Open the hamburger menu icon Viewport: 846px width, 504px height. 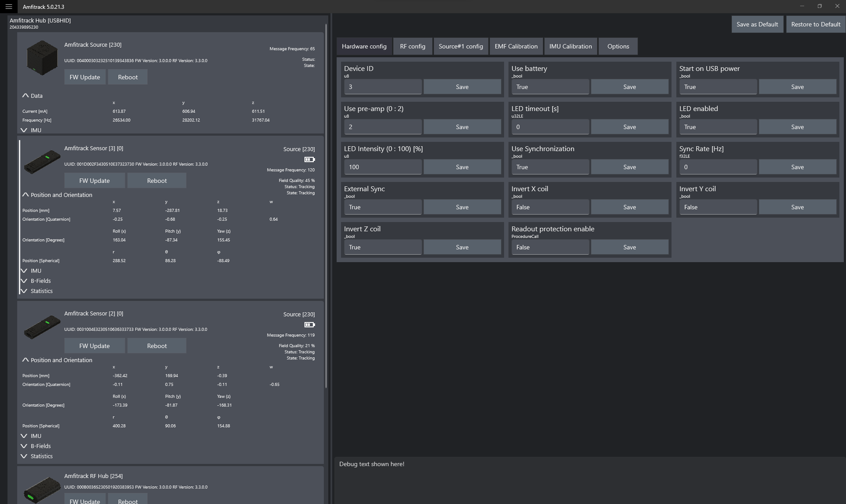[8, 7]
